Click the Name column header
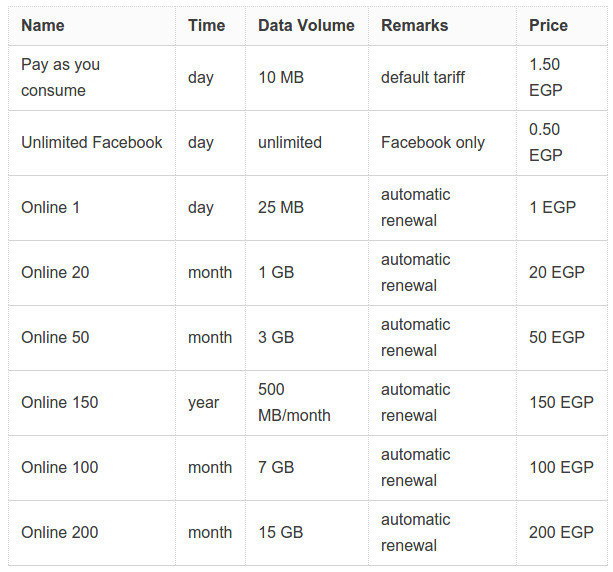Viewport: 613px width, 572px height. pyautogui.click(x=43, y=25)
